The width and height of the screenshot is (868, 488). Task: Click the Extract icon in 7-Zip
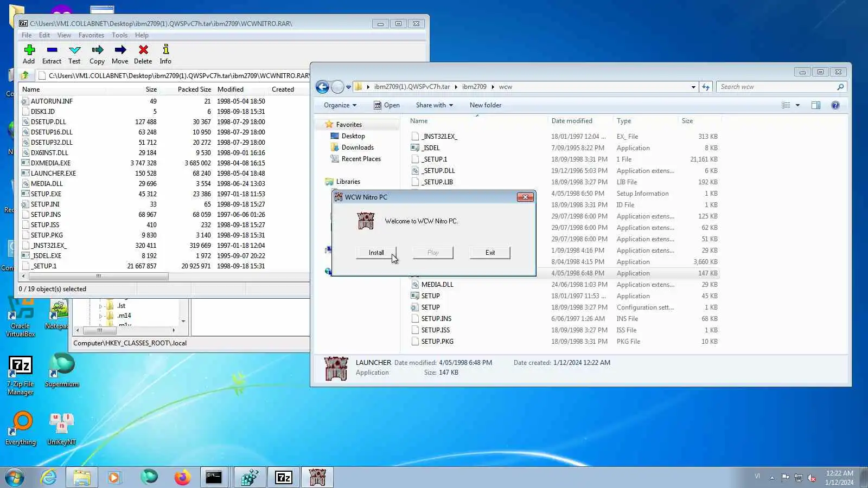point(52,54)
